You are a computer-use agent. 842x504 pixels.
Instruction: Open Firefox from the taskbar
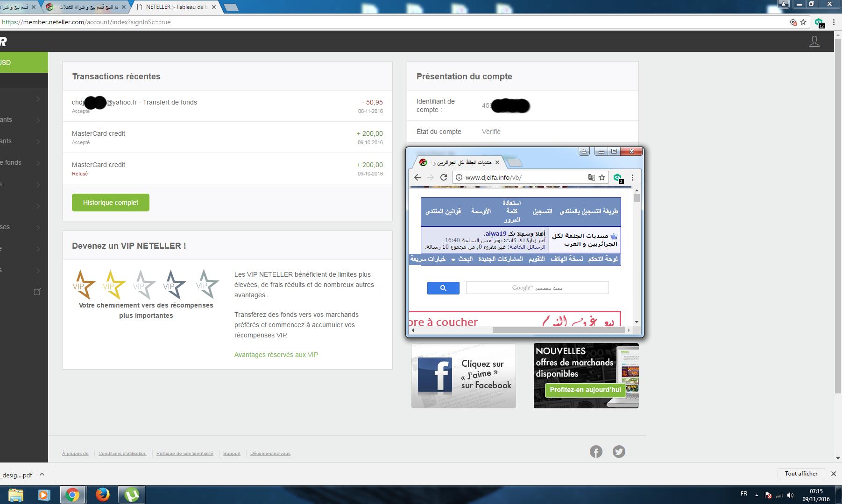(x=102, y=495)
